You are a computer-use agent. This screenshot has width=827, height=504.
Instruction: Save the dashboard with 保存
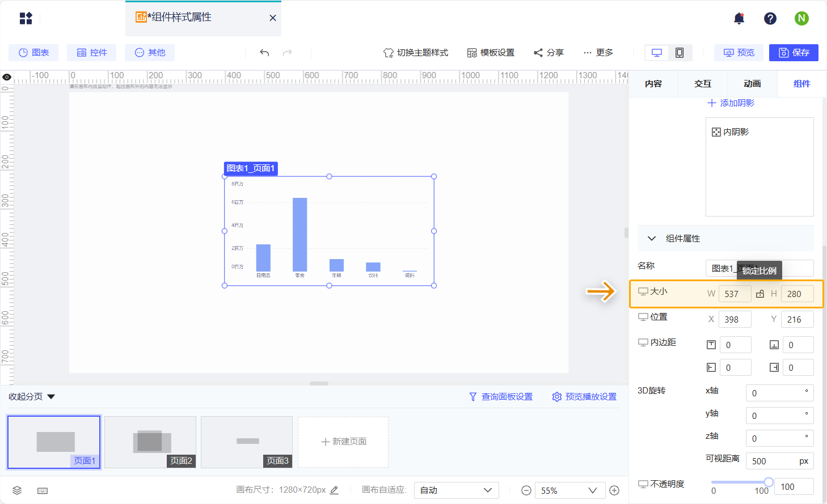(x=794, y=53)
